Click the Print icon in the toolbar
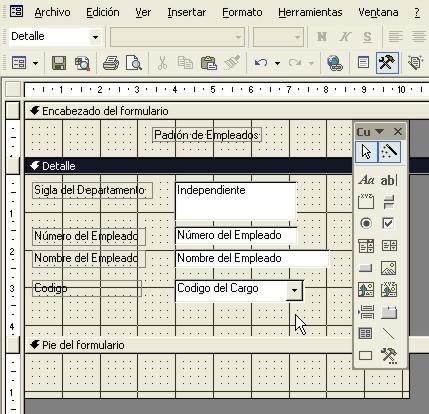 (x=111, y=63)
